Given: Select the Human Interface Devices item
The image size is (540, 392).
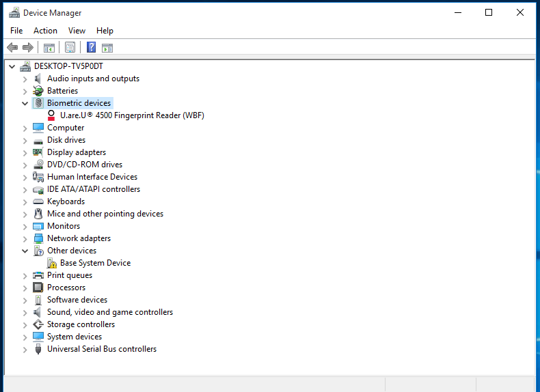Looking at the screenshot, I should [92, 177].
